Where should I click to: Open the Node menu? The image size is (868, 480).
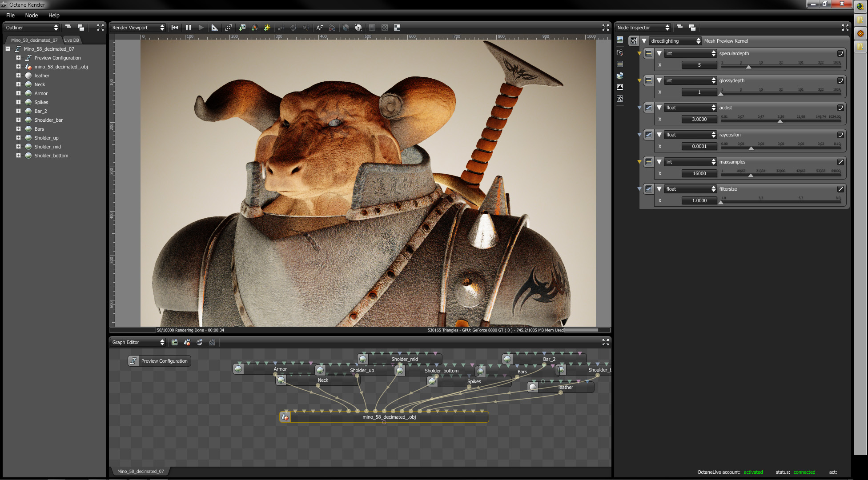pos(31,15)
